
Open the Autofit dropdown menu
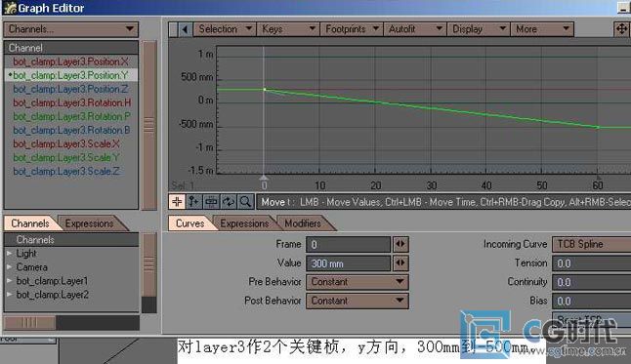[415, 29]
